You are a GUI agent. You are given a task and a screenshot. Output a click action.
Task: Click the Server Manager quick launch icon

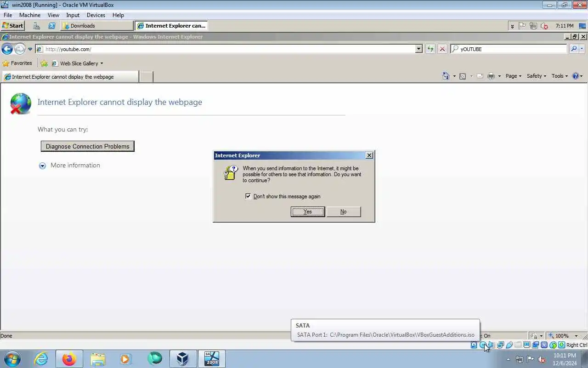point(36,26)
